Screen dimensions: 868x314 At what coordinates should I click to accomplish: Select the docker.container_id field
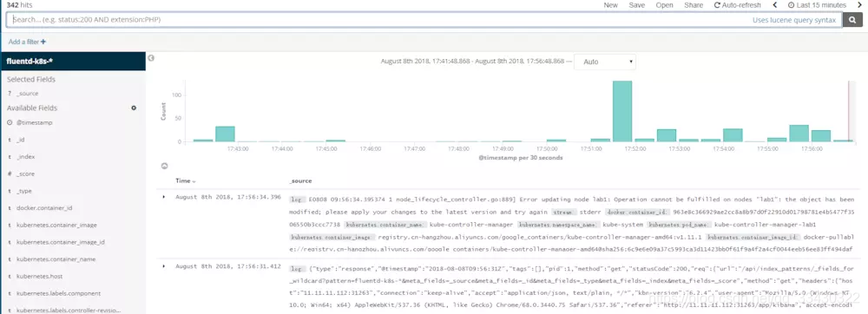click(44, 208)
